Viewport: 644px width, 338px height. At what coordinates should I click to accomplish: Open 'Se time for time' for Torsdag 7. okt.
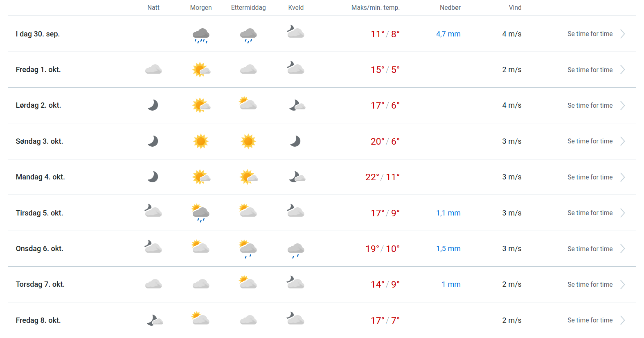pyautogui.click(x=590, y=284)
